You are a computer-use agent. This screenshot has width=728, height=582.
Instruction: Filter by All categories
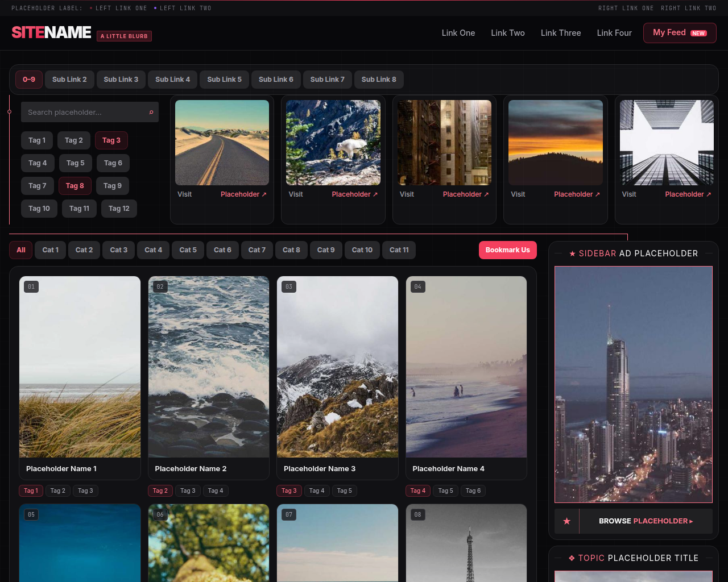[21, 250]
